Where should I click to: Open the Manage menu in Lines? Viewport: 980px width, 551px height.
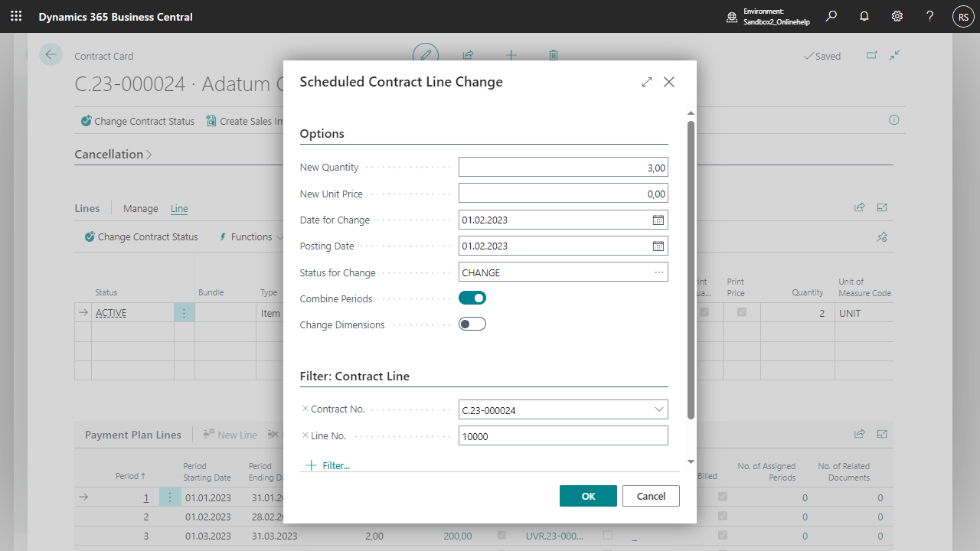(141, 209)
